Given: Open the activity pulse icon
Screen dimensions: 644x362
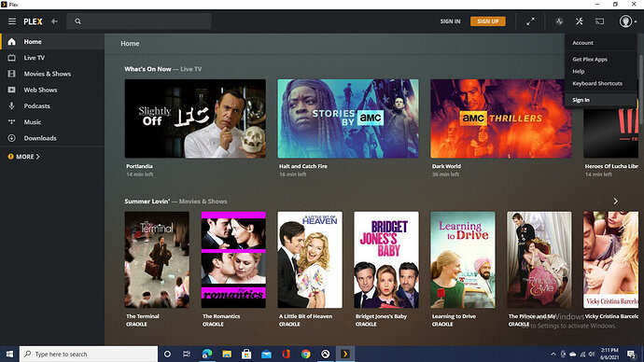Looking at the screenshot, I should click(559, 21).
